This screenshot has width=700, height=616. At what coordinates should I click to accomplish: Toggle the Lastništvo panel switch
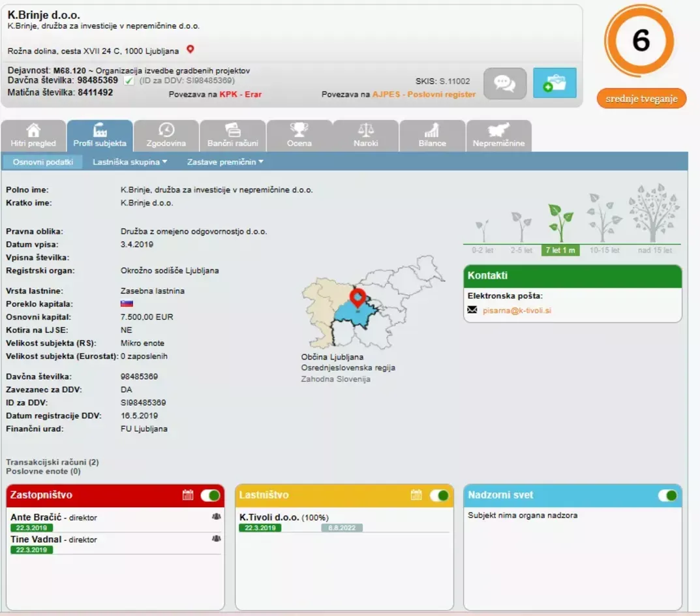[x=439, y=495]
